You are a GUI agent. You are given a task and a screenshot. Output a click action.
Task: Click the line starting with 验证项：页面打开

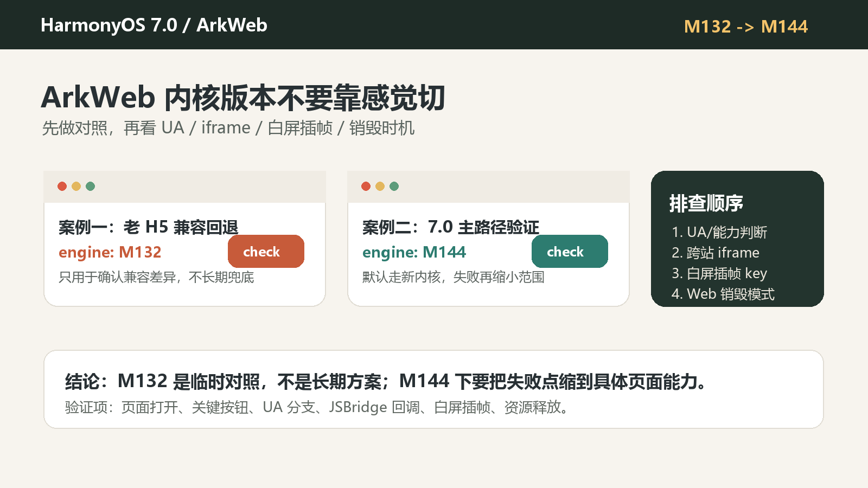click(318, 407)
